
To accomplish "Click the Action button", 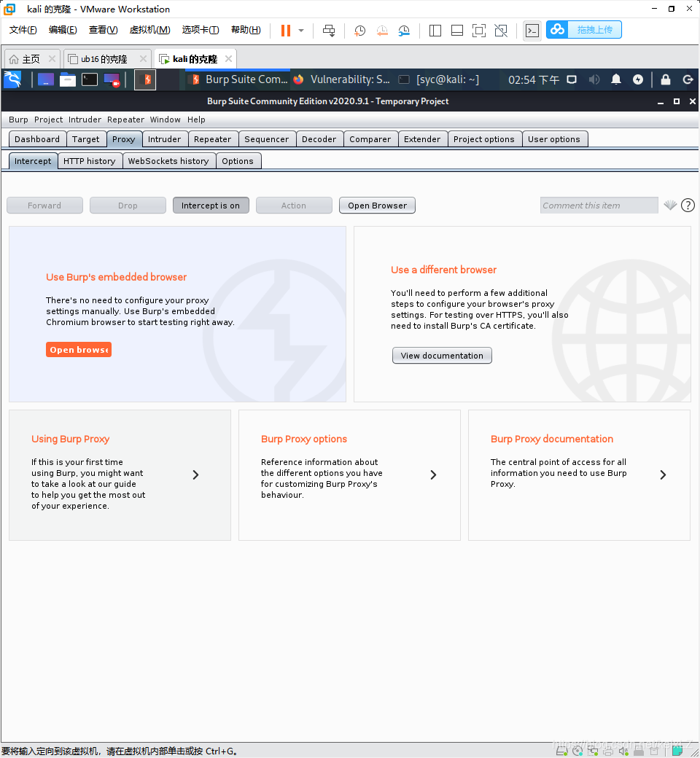I will tap(294, 206).
